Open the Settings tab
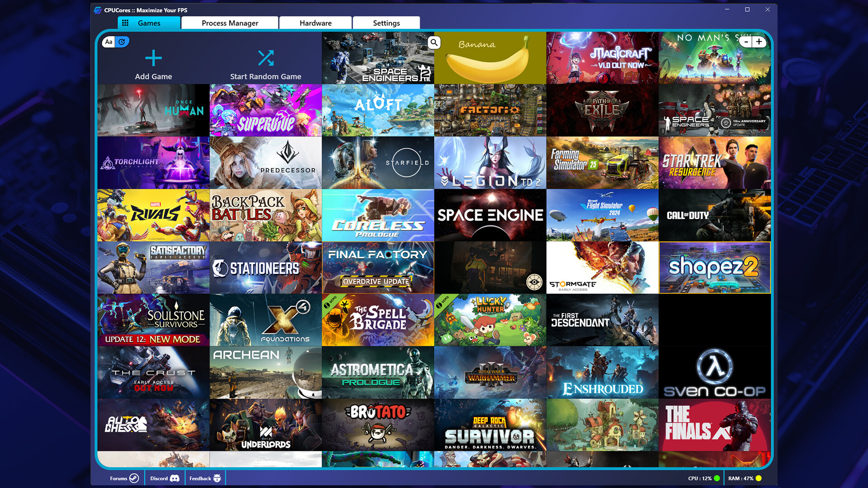 click(x=386, y=23)
